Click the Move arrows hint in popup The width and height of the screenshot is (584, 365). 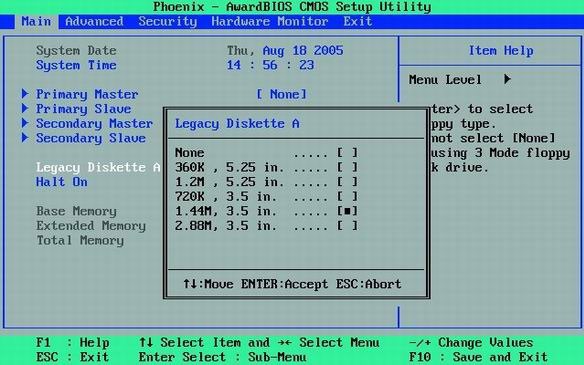pyautogui.click(x=208, y=284)
